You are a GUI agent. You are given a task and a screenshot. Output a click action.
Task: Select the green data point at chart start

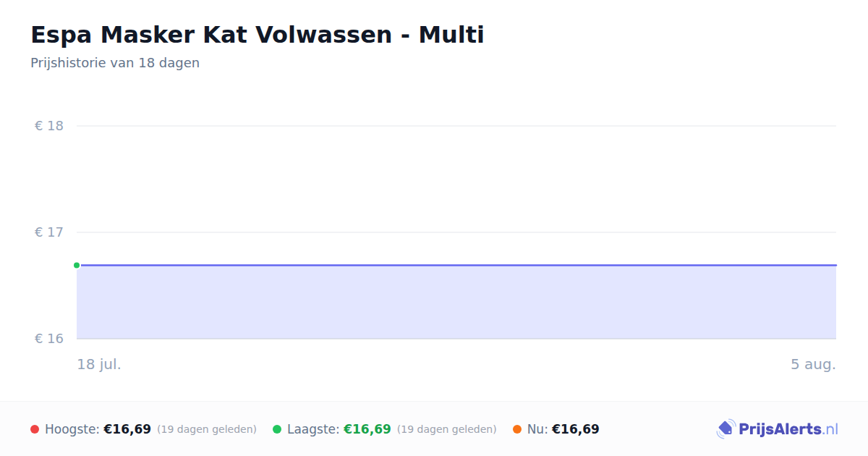coord(77,265)
